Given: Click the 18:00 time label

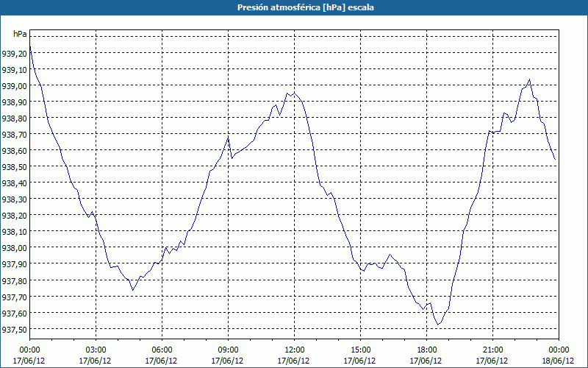Looking at the screenshot, I should click(x=426, y=350).
